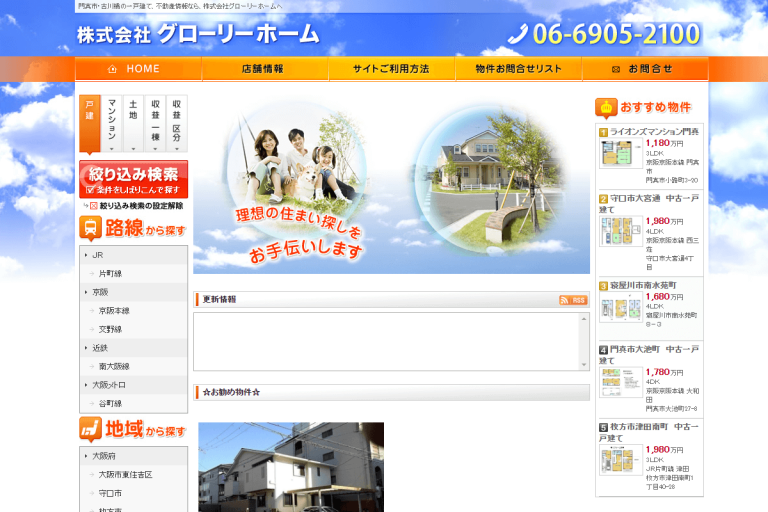Select 南大阪線 line
The height and width of the screenshot is (512, 768).
click(x=114, y=366)
